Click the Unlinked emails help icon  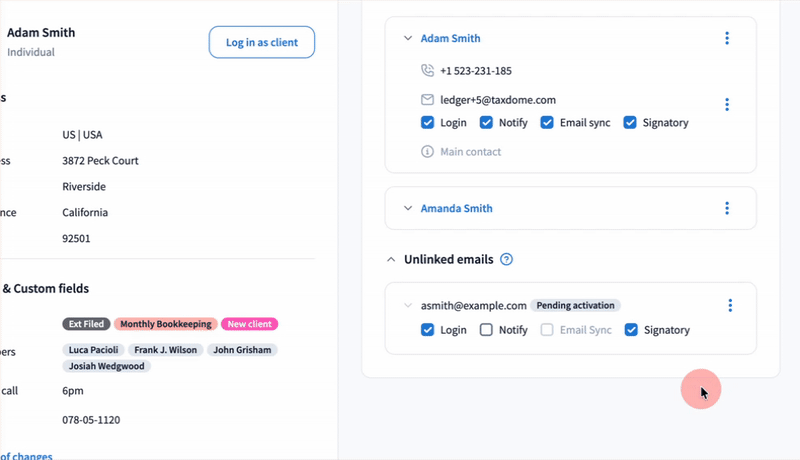pyautogui.click(x=506, y=259)
